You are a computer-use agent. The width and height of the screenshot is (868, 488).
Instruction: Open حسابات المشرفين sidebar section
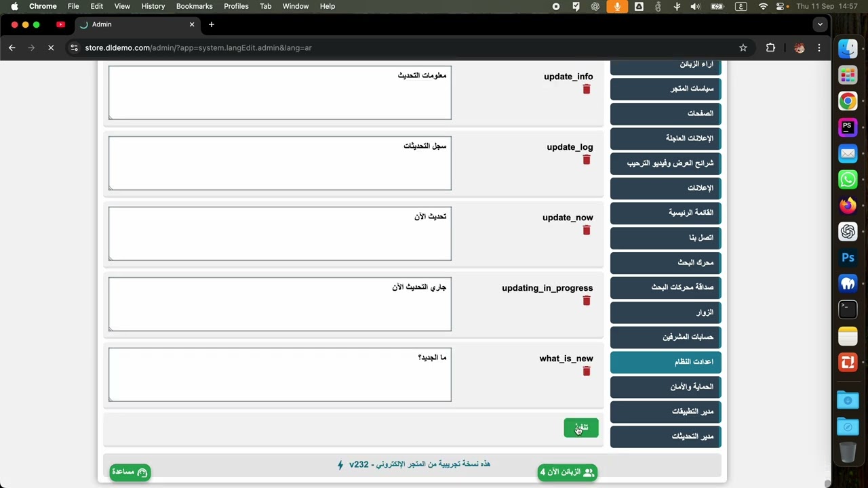click(666, 337)
